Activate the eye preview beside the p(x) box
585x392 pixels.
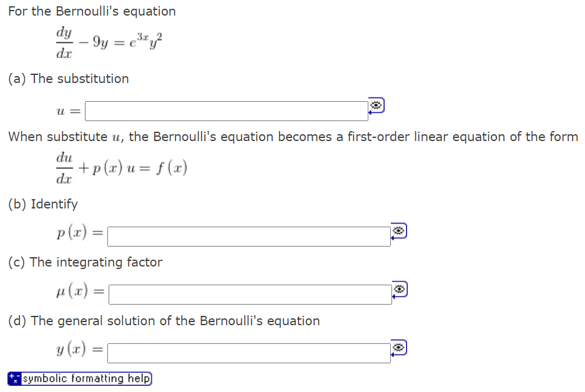[x=400, y=230]
